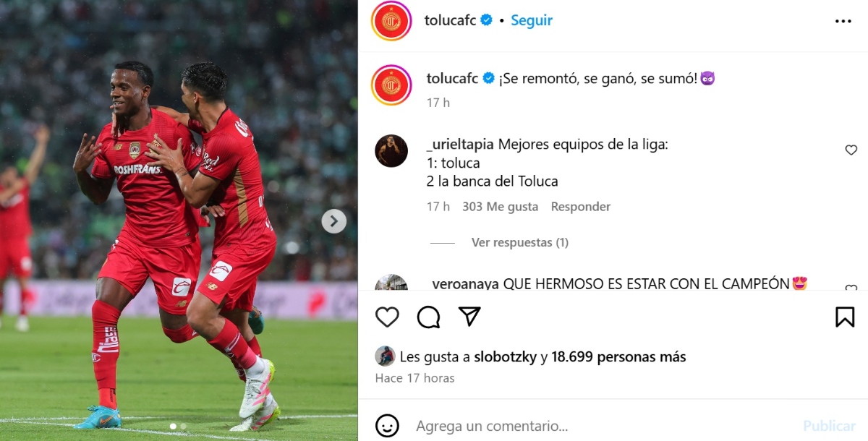Submit comment with Publicar
868x441 pixels.
coord(830,426)
